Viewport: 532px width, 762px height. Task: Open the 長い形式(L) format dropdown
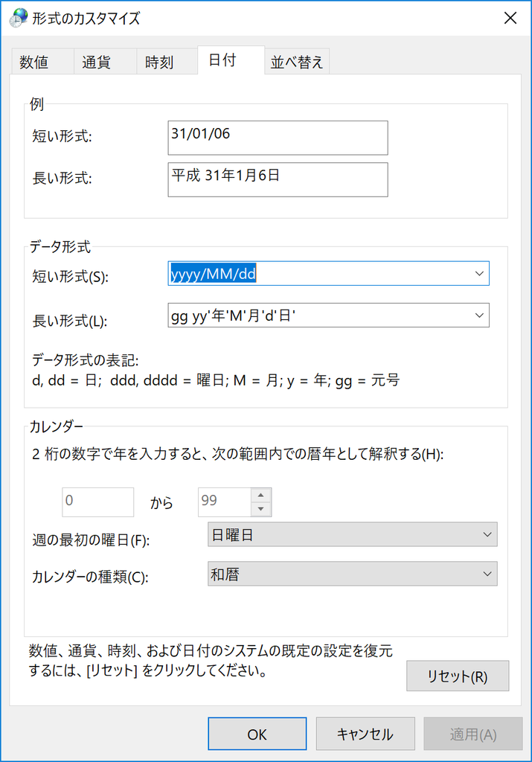click(481, 316)
